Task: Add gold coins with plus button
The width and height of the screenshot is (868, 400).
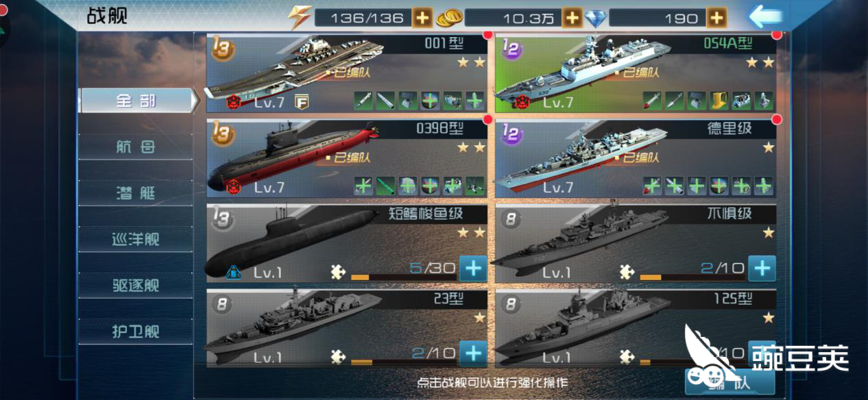Action: [x=572, y=18]
